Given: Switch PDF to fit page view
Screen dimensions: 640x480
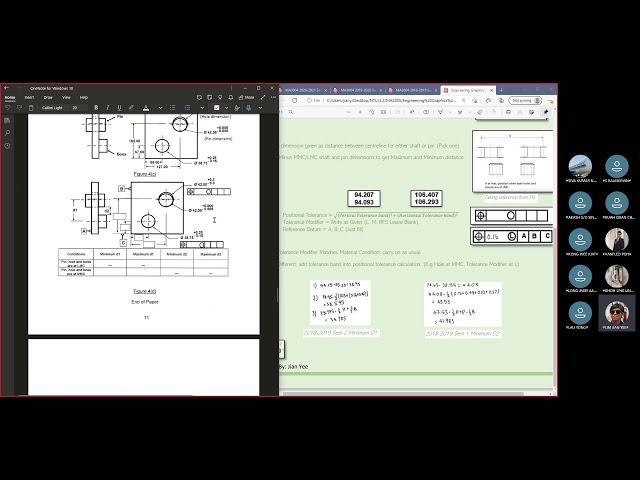Looking at the screenshot, I should tap(383, 112).
